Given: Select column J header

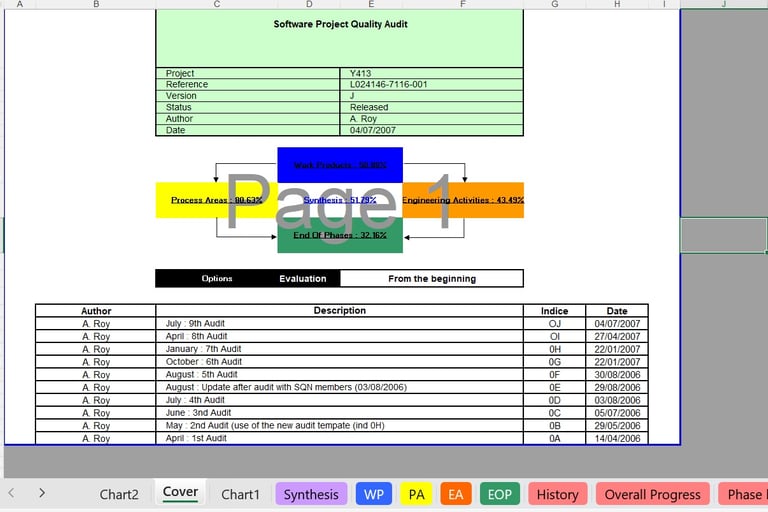Looking at the screenshot, I should (723, 4).
